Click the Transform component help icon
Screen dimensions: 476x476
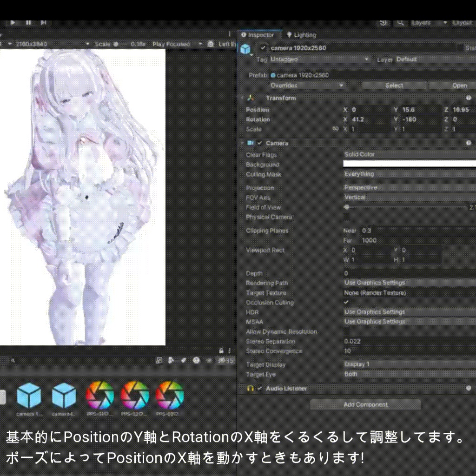pos(469,98)
